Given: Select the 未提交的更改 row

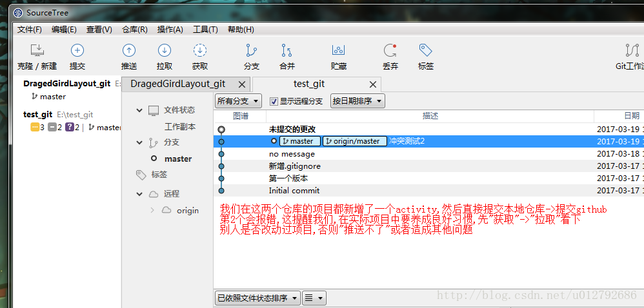Looking at the screenshot, I should click(428, 129).
